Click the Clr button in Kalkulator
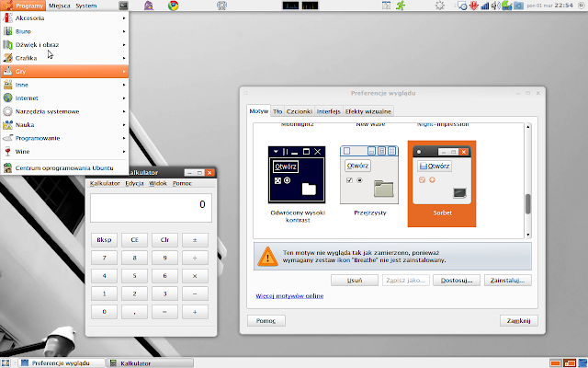This screenshot has height=368, width=588. point(164,239)
